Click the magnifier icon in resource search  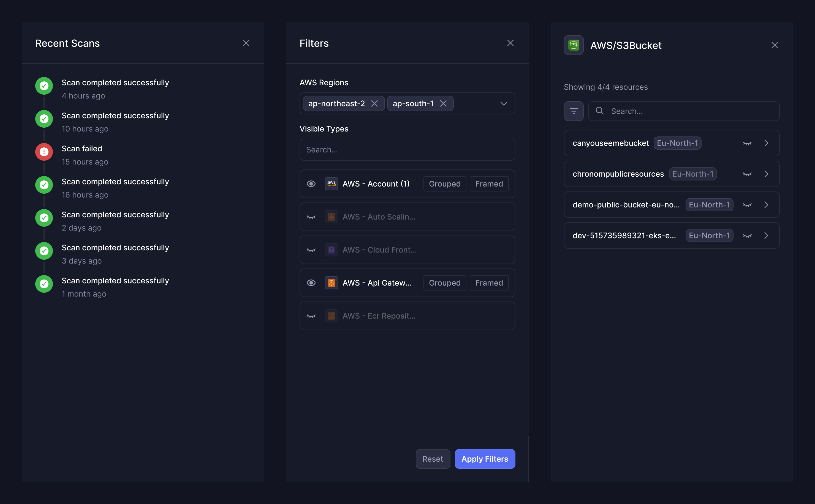coord(599,111)
